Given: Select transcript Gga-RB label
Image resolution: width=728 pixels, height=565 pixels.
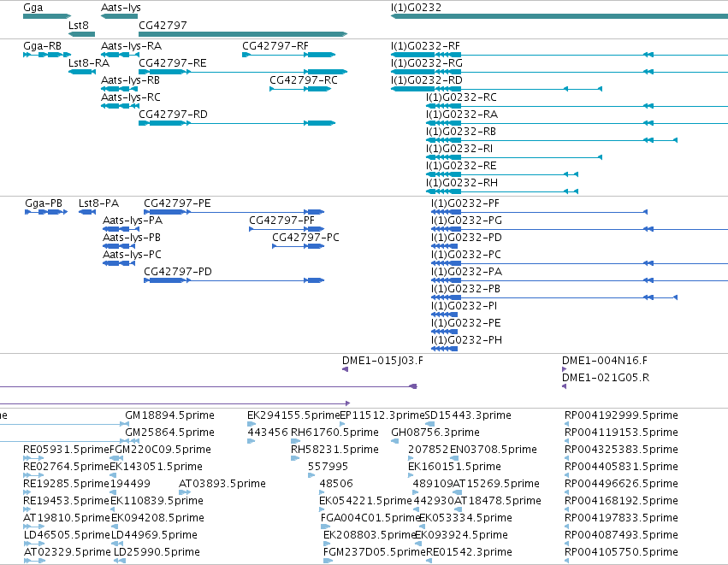Looking at the screenshot, I should pos(42,46).
